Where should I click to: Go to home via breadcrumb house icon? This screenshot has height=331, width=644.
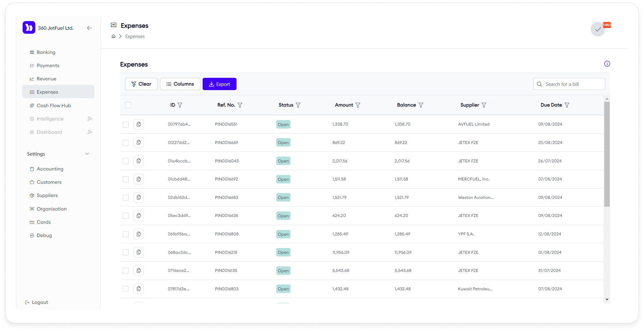[x=113, y=36]
